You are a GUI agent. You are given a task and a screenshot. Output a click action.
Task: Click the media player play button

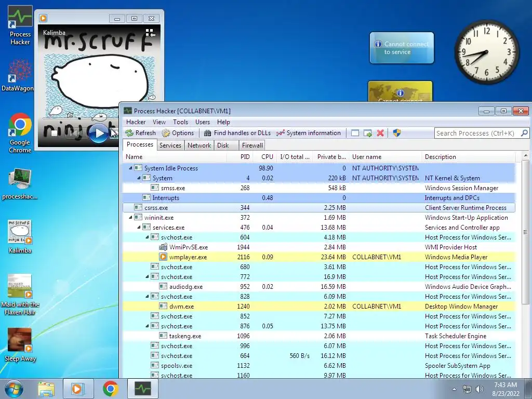pyautogui.click(x=98, y=133)
